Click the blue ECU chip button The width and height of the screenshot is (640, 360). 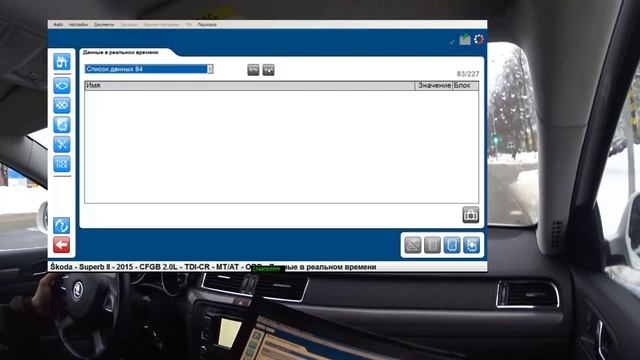click(x=452, y=245)
